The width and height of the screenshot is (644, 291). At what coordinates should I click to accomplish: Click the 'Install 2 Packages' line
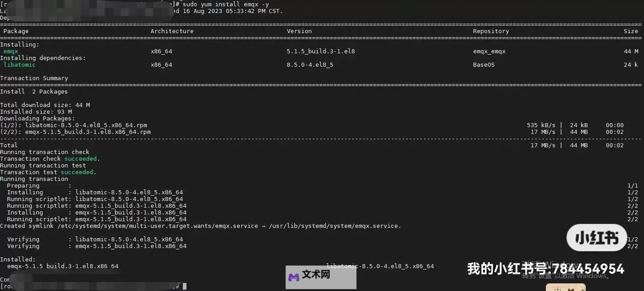[x=34, y=91]
